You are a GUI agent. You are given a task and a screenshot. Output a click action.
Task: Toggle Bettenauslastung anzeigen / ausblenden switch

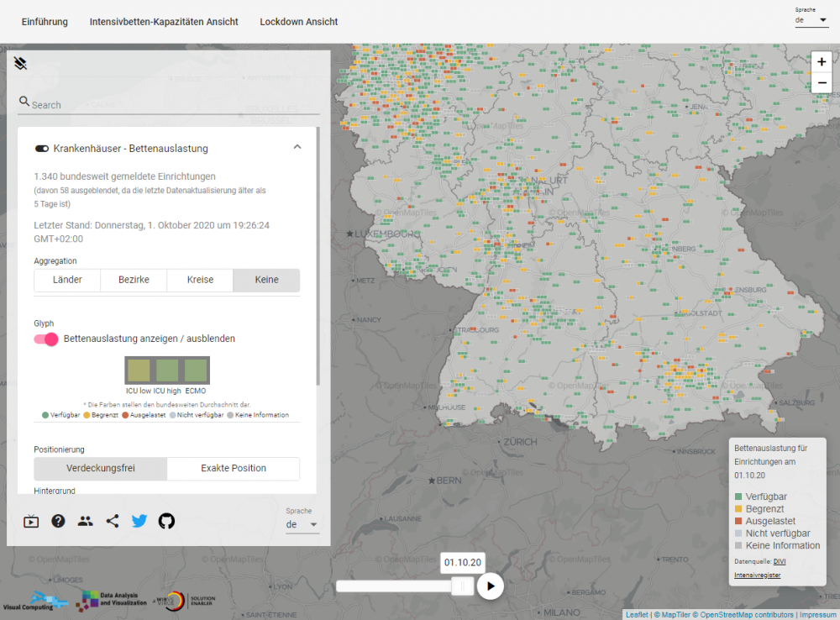pyautogui.click(x=46, y=339)
